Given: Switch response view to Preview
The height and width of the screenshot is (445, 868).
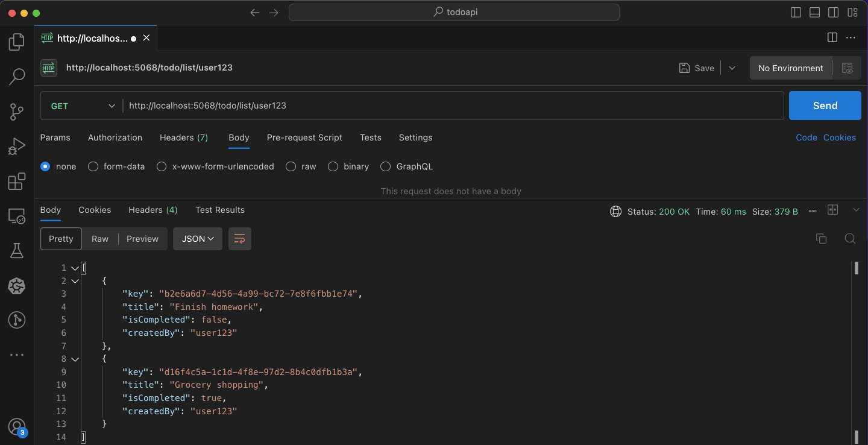Looking at the screenshot, I should [x=143, y=239].
